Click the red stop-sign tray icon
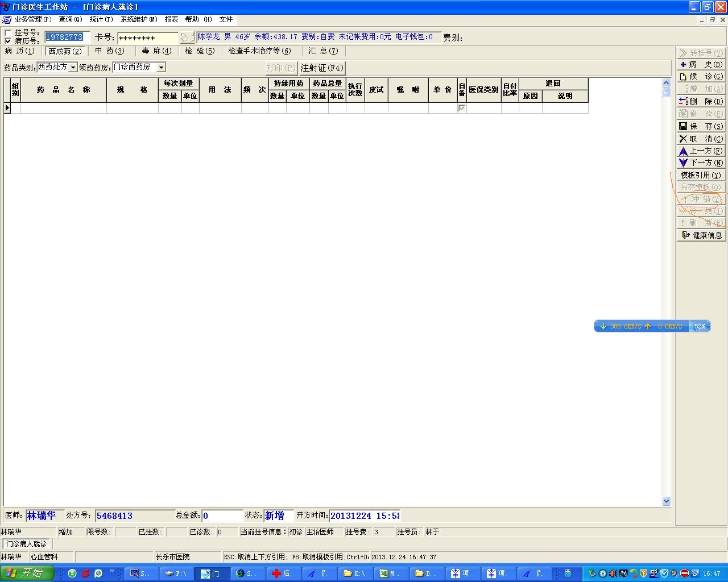Screen dimensions: 728x582 click(x=684, y=573)
